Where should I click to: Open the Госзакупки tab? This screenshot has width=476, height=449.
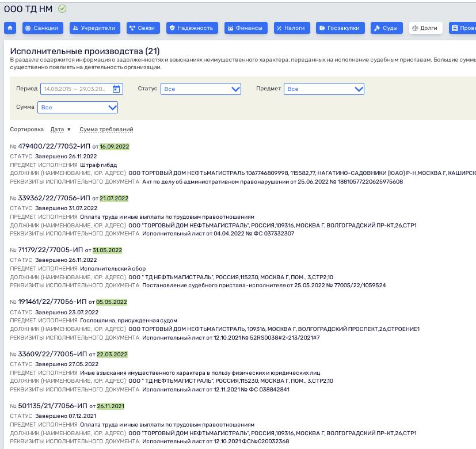click(x=340, y=28)
